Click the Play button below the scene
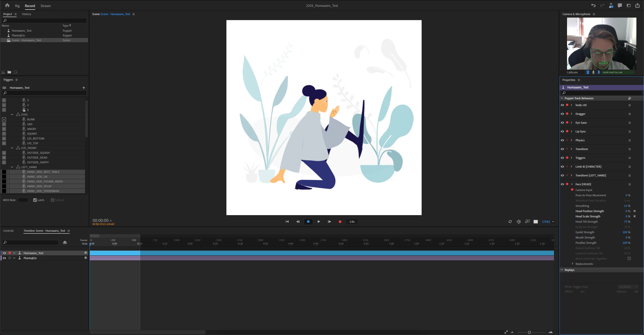644x335 pixels. click(x=319, y=222)
